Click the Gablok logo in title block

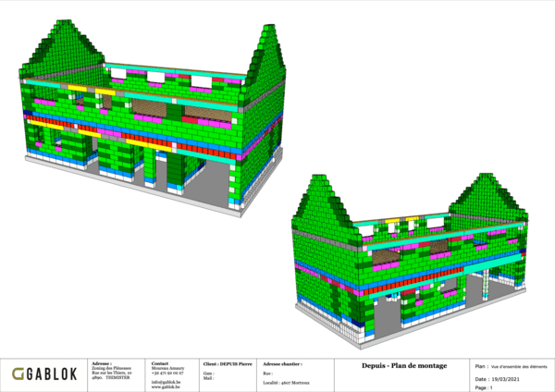[43, 374]
